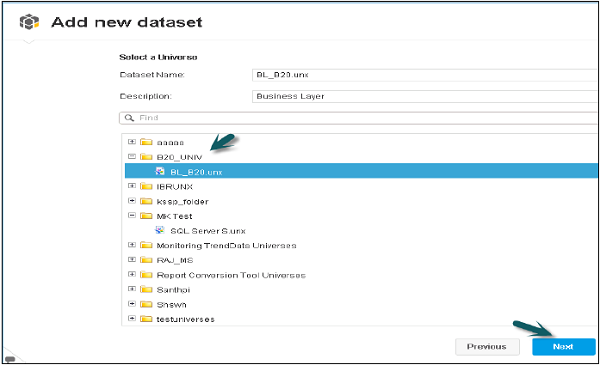Collapse the B20_UNIV folder
The height and width of the screenshot is (365, 600).
coord(132,156)
